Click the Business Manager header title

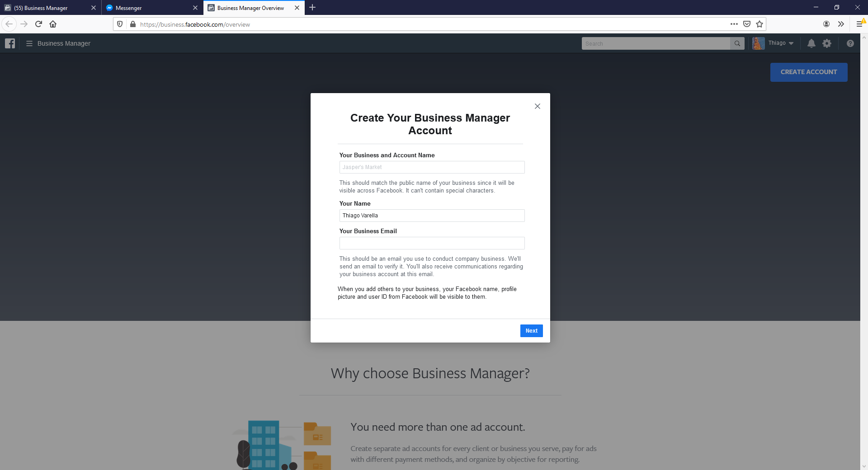[x=64, y=43]
